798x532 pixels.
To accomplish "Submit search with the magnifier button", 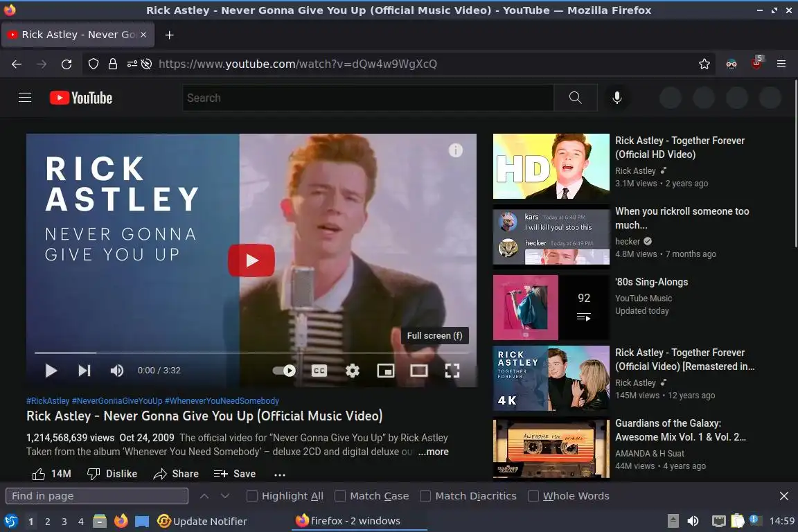I will tap(576, 98).
